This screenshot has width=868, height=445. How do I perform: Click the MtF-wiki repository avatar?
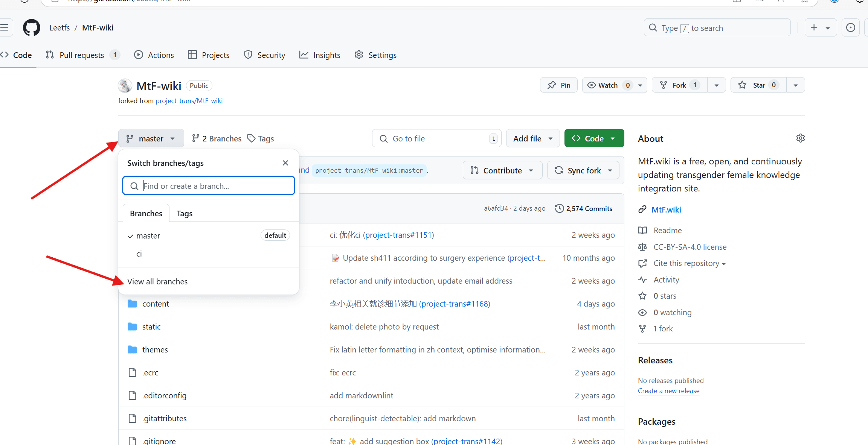(x=125, y=86)
